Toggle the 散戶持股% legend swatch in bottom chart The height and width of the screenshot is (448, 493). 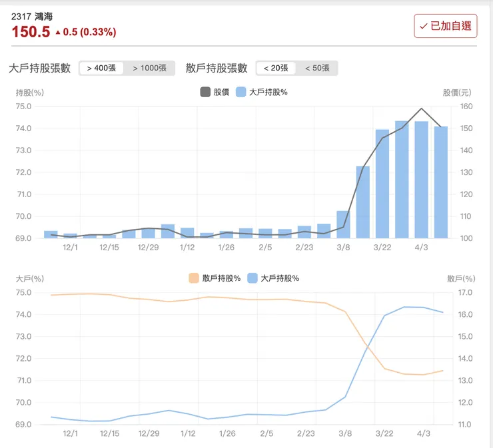[194, 278]
